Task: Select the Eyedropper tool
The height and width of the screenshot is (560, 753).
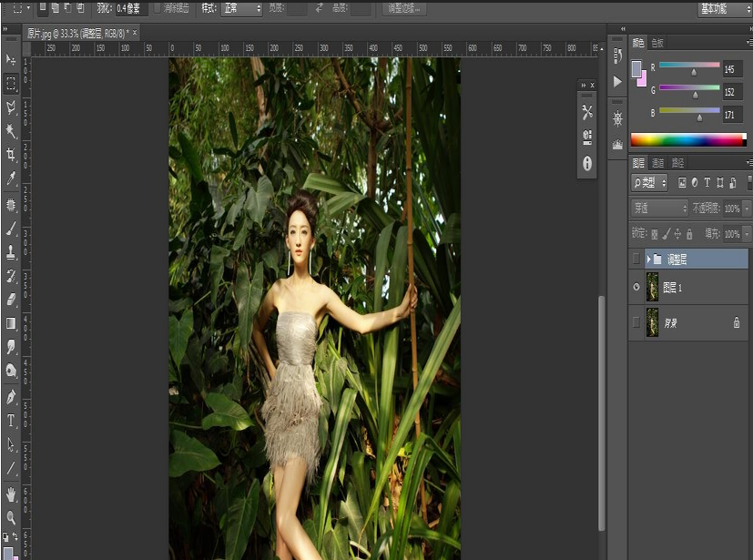Action: [x=12, y=178]
